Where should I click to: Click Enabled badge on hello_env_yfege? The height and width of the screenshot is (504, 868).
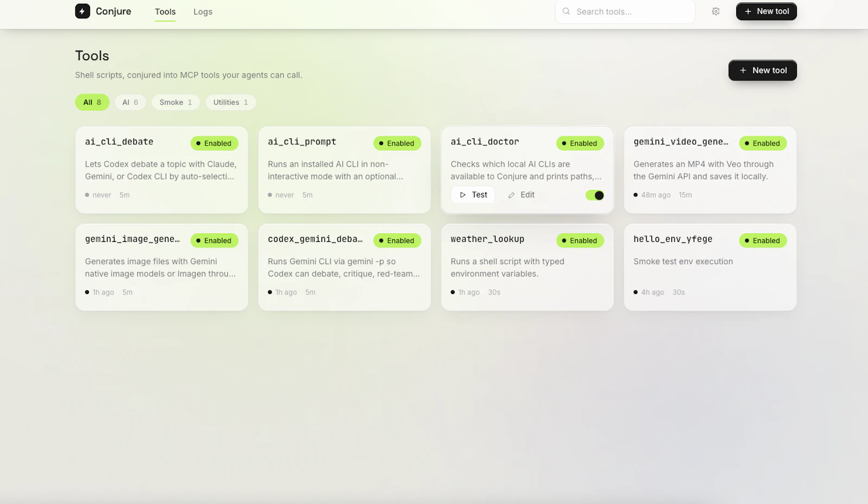pyautogui.click(x=763, y=240)
